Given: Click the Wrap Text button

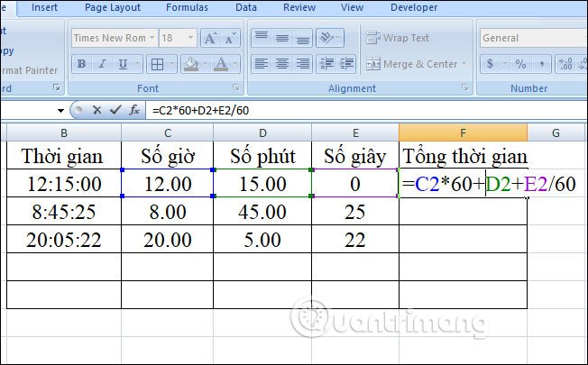Looking at the screenshot, I should pos(398,38).
